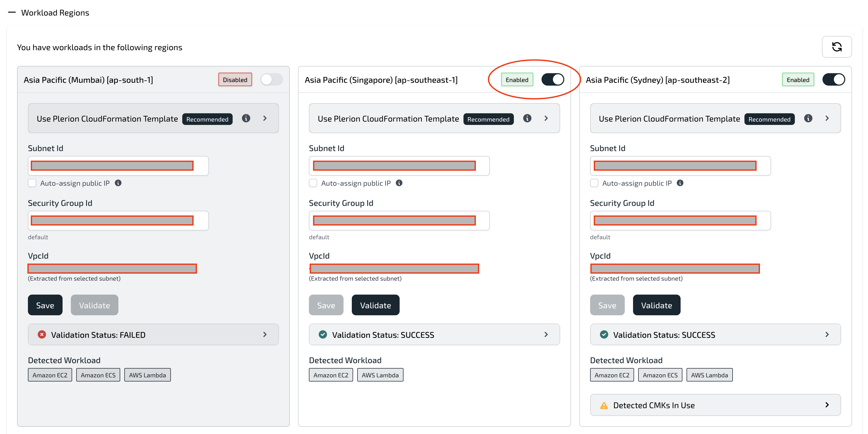Image resolution: width=868 pixels, height=434 pixels.
Task: Click the success checkmark on Singapore's validation status
Action: (x=323, y=334)
